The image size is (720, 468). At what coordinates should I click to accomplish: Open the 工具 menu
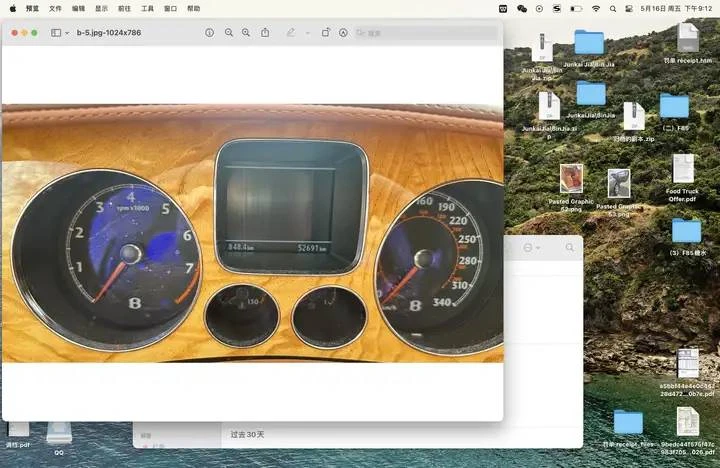click(147, 8)
